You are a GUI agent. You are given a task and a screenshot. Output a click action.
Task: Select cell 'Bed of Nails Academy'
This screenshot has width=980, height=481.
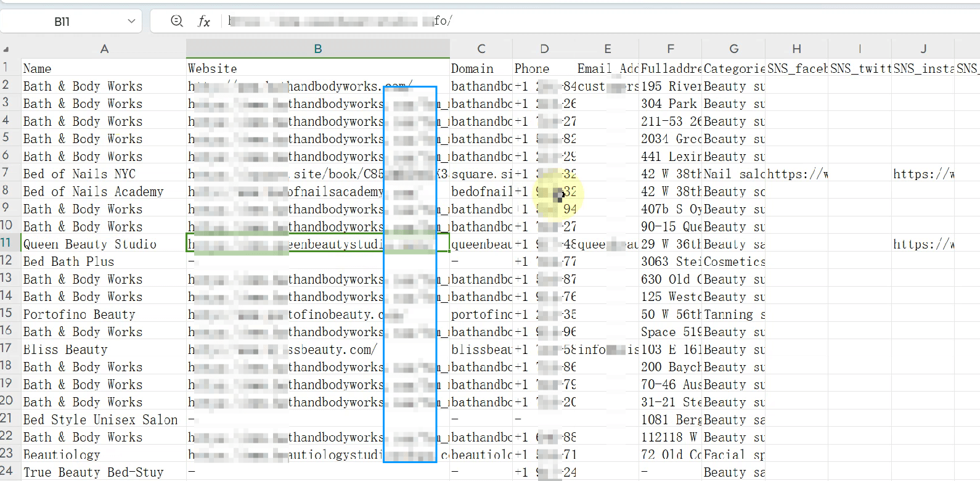(104, 192)
